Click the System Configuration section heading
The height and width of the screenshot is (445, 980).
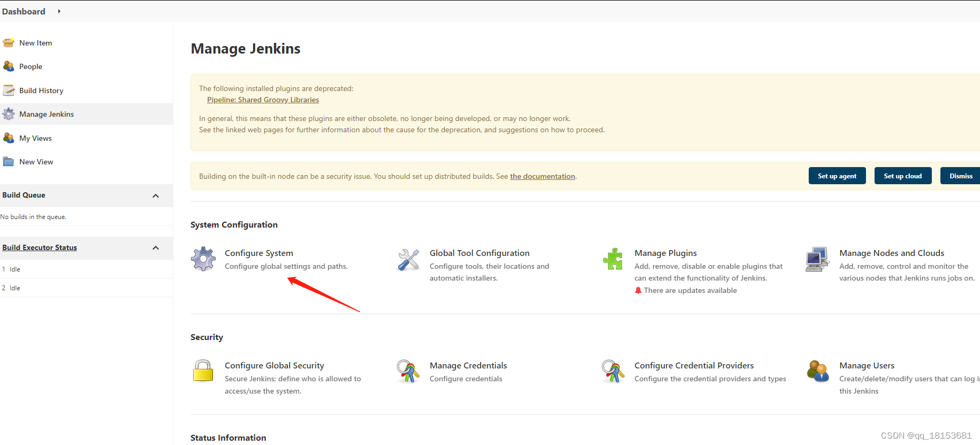(x=234, y=225)
